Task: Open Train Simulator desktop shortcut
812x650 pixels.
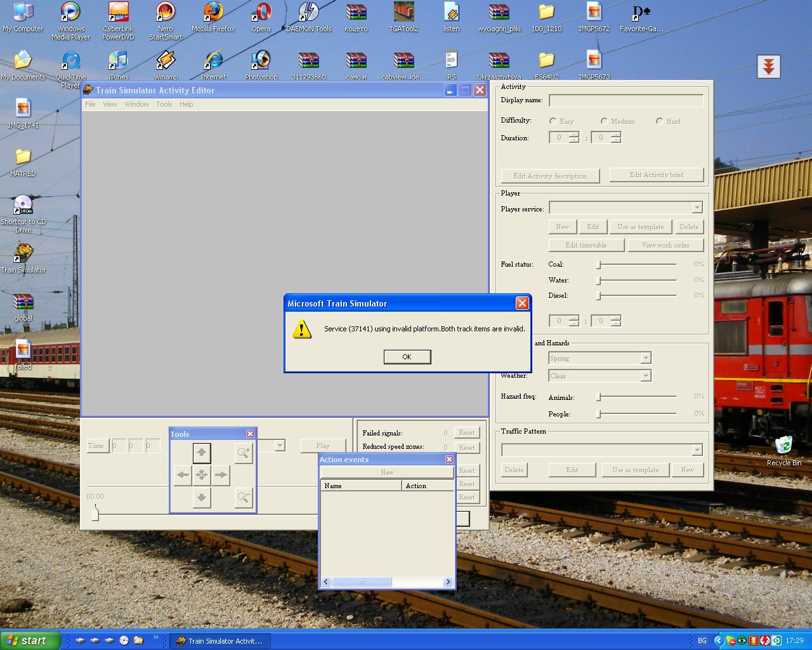Action: (23, 258)
